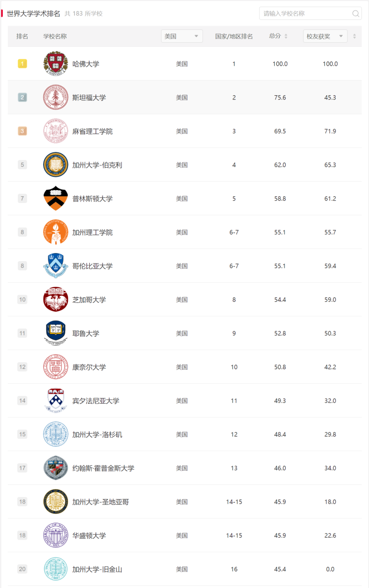Open the 宾夕法尼亚大学 link
The height and width of the screenshot is (588, 369).
click(x=96, y=401)
